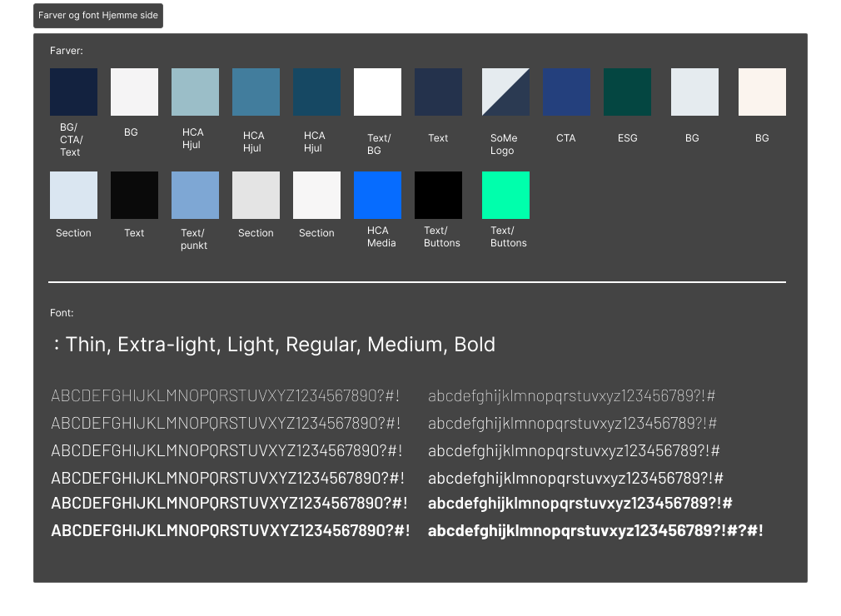Image resolution: width=841 pixels, height=616 pixels.
Task: Click the thinnest lowercase alphabet sample line
Action: click(572, 395)
